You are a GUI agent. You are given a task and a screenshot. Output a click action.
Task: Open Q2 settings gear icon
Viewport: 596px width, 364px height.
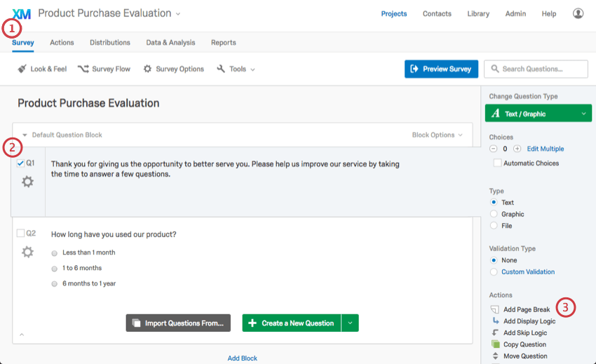click(27, 252)
